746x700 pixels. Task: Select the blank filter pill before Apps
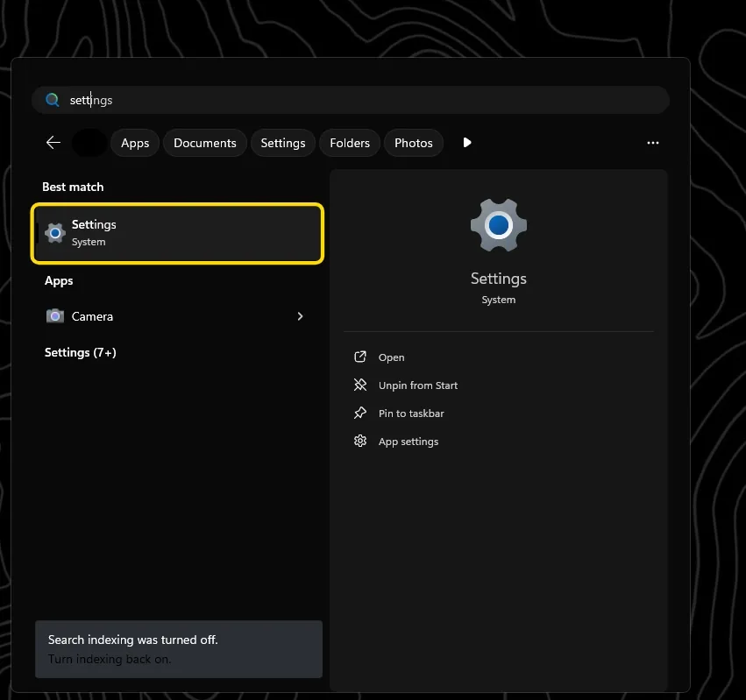(89, 143)
